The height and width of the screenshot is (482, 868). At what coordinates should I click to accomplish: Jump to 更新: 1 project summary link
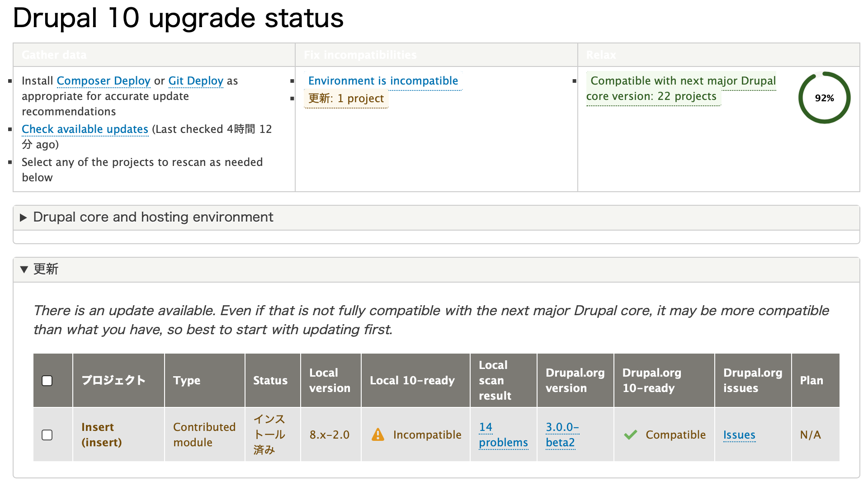click(346, 99)
